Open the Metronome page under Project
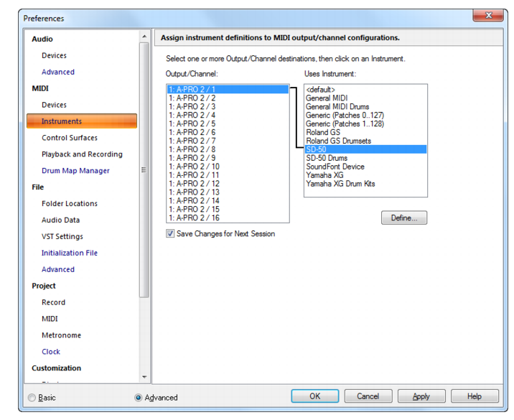The image size is (514, 420). click(61, 335)
